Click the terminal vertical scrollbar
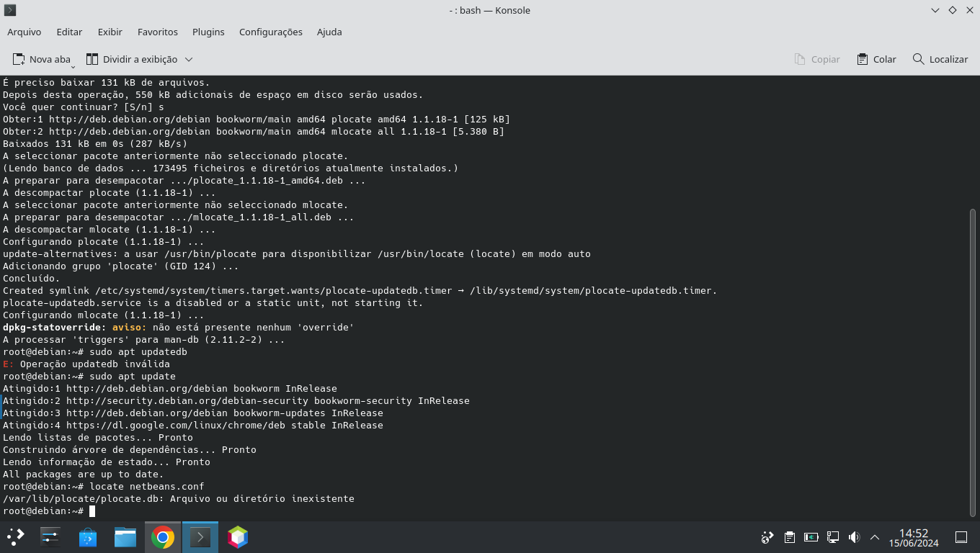 (x=973, y=362)
